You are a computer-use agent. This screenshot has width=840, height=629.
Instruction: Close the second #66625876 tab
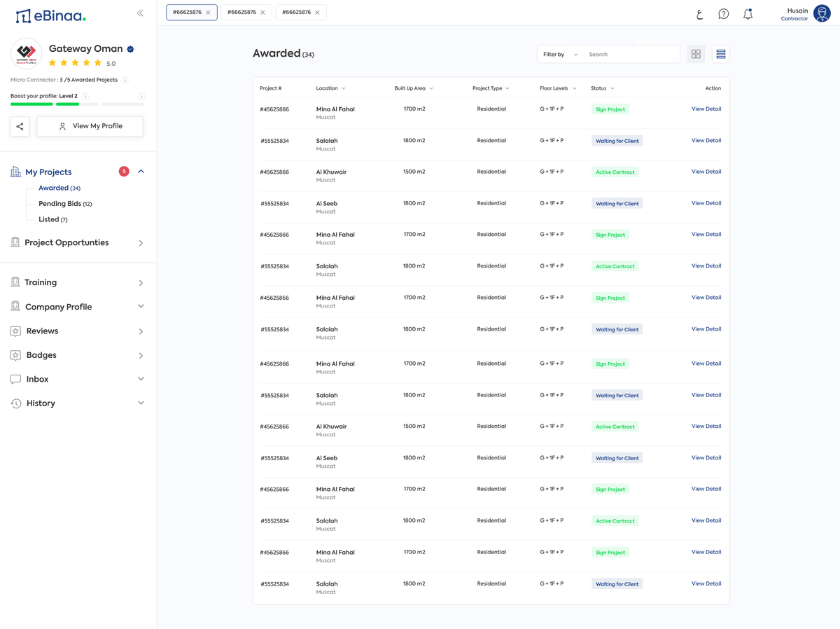tap(262, 13)
